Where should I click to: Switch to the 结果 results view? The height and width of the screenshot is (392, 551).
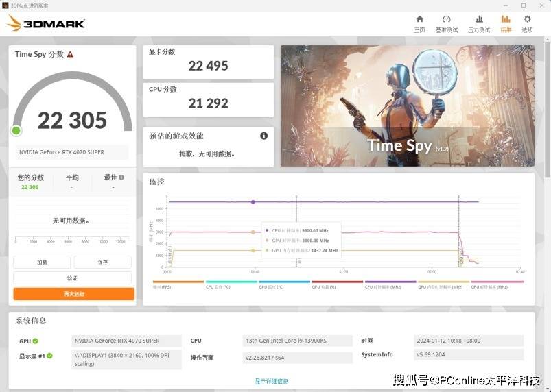coord(506,24)
